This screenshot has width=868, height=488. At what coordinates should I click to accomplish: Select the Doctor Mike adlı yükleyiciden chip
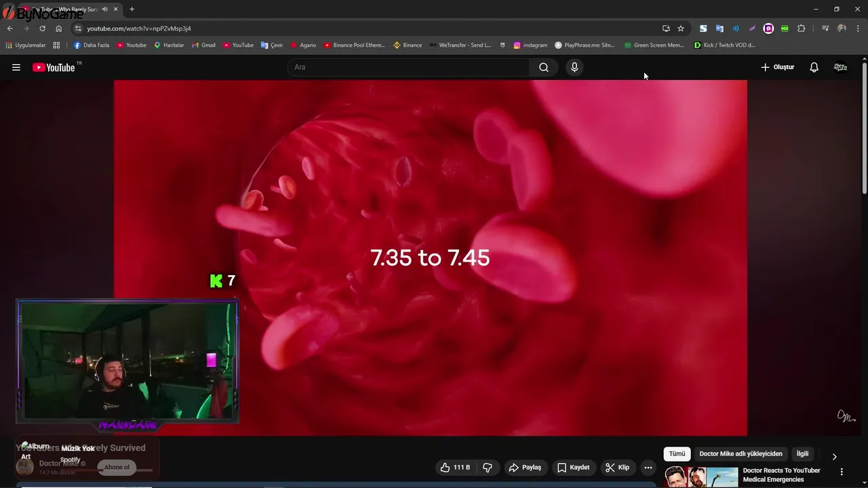point(741,453)
